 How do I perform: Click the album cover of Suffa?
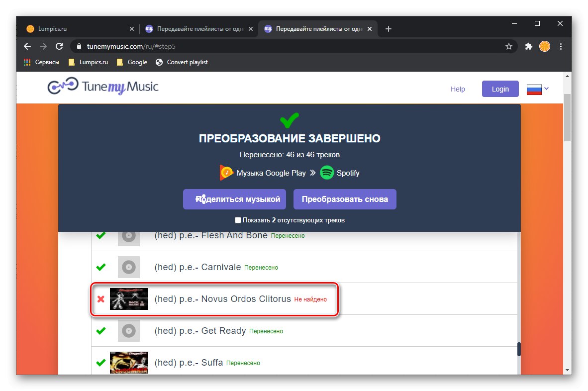pos(129,363)
